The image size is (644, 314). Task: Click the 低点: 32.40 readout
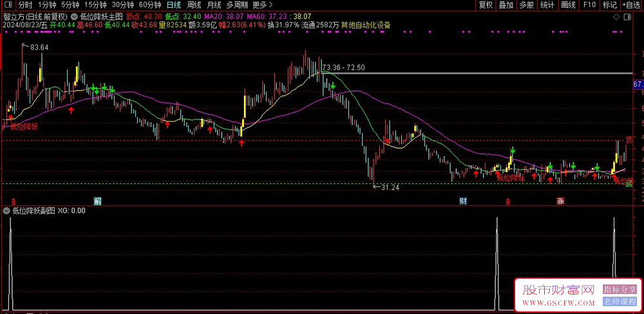click(x=183, y=17)
